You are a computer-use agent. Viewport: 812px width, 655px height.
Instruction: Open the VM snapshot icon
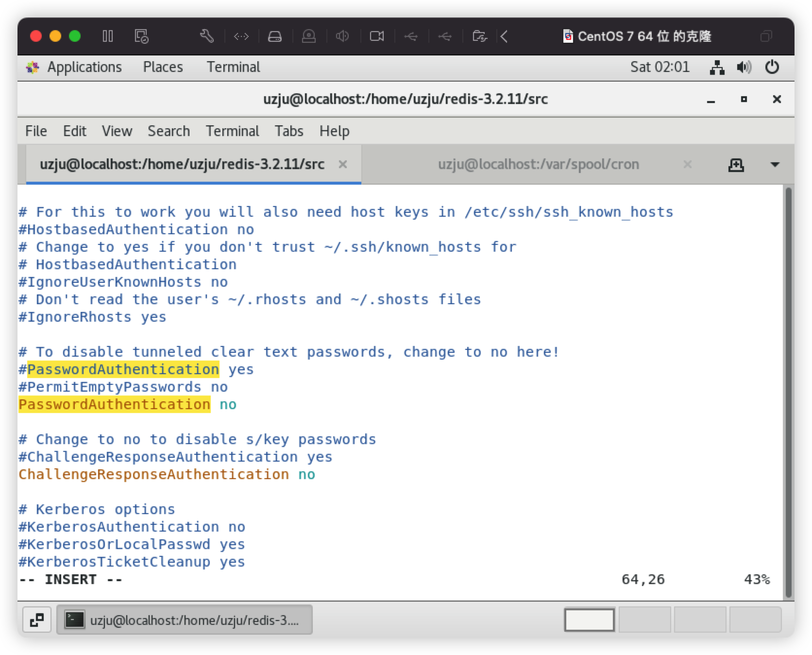(141, 36)
